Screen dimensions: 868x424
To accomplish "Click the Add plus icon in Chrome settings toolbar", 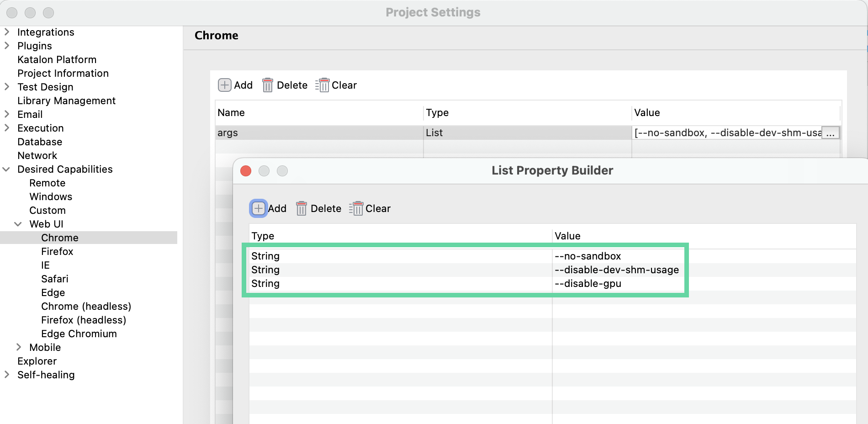I will [x=224, y=85].
